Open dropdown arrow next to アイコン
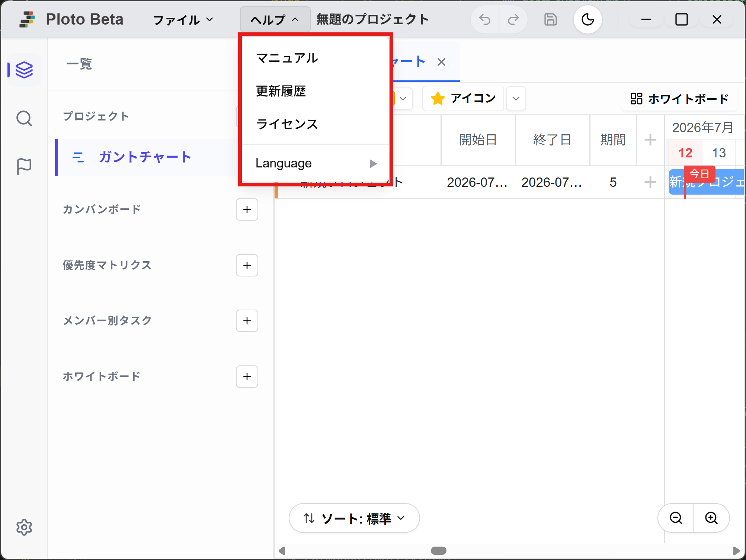The width and height of the screenshot is (746, 560). point(516,99)
